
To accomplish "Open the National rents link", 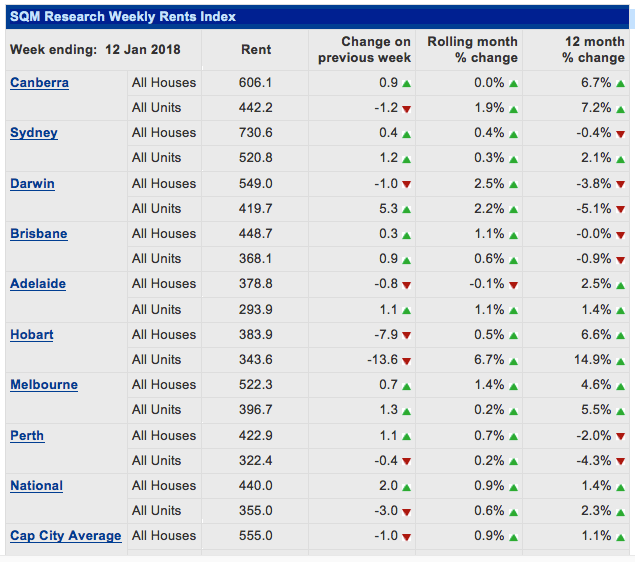I will coord(36,485).
